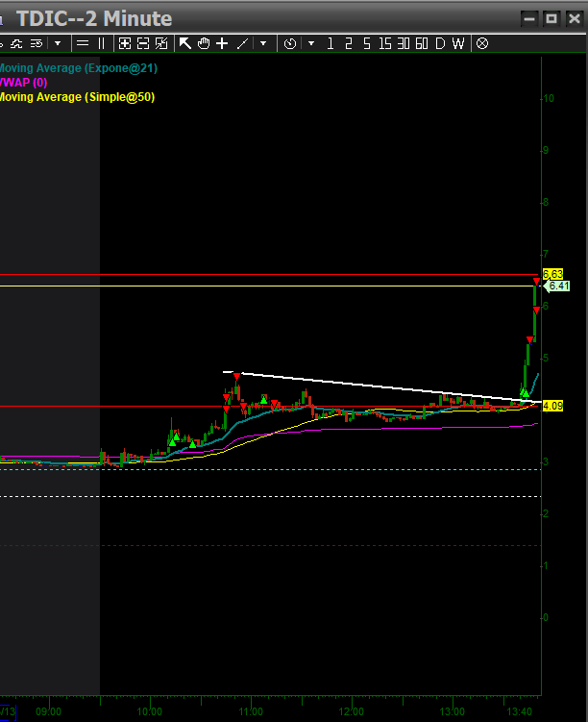Viewport: 588px width, 722px height.
Task: Select the cyan dashed horizontal line
Action: pyautogui.click(x=271, y=470)
